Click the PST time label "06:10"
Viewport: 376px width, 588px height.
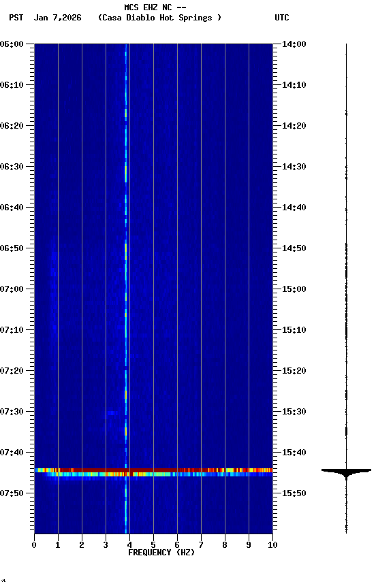point(12,85)
